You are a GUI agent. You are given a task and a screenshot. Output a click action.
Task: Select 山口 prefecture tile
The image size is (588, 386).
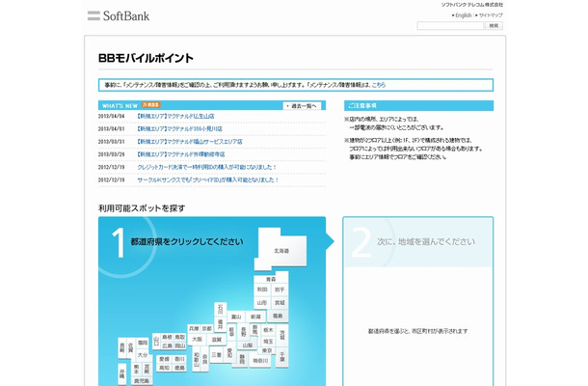tap(156, 342)
